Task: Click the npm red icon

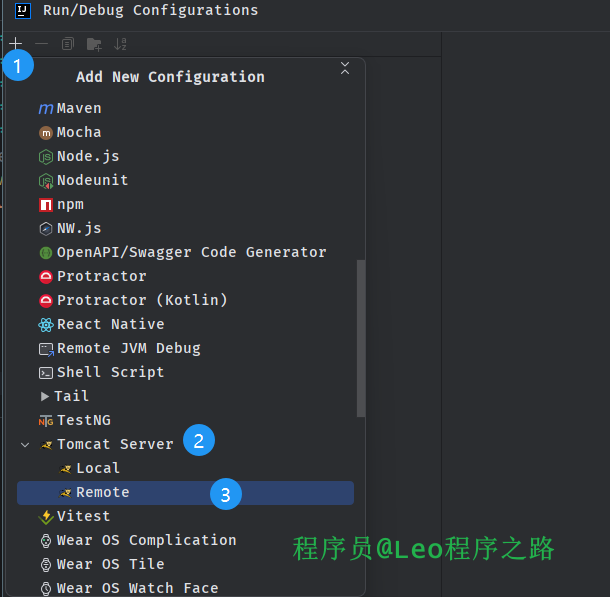Action: coord(46,204)
